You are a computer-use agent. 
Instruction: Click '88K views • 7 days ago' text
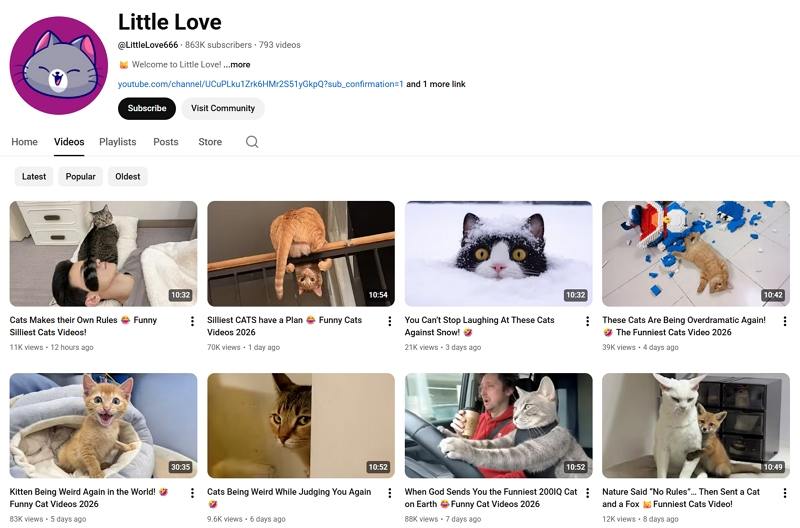tap(443, 519)
